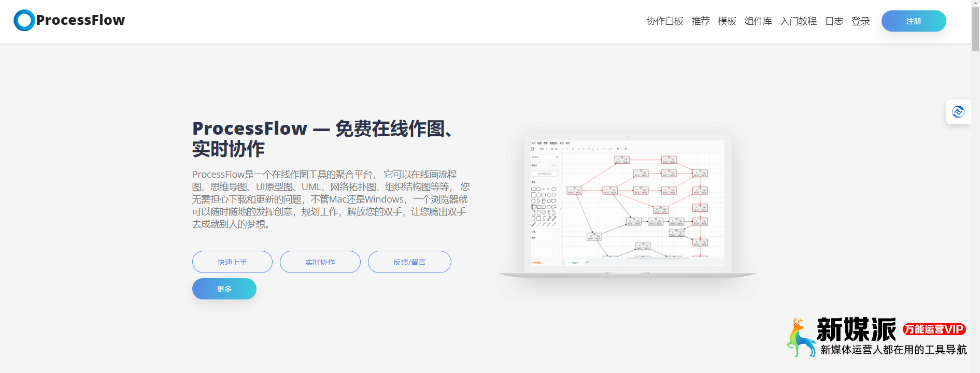Click the ProcessFlow brand name text

tap(80, 20)
